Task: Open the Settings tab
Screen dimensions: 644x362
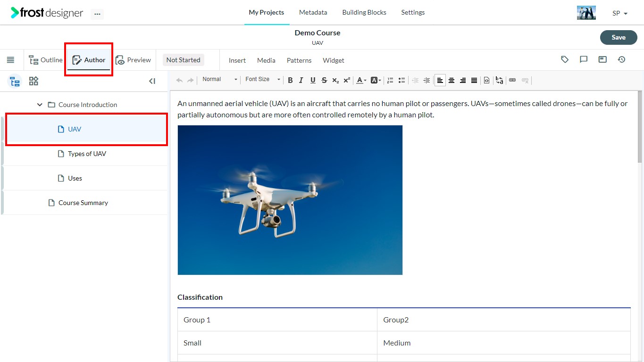Action: tap(413, 12)
